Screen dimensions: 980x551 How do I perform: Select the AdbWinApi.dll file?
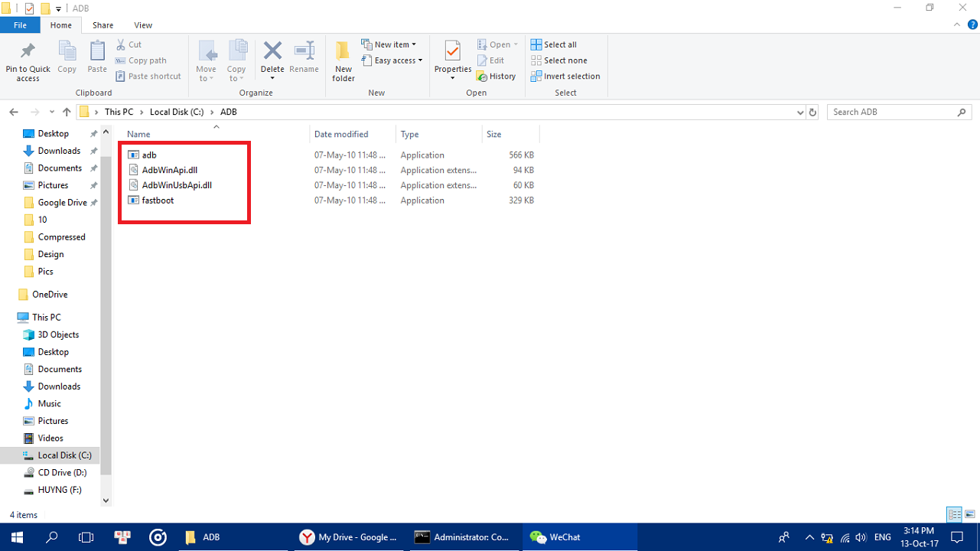tap(163, 170)
